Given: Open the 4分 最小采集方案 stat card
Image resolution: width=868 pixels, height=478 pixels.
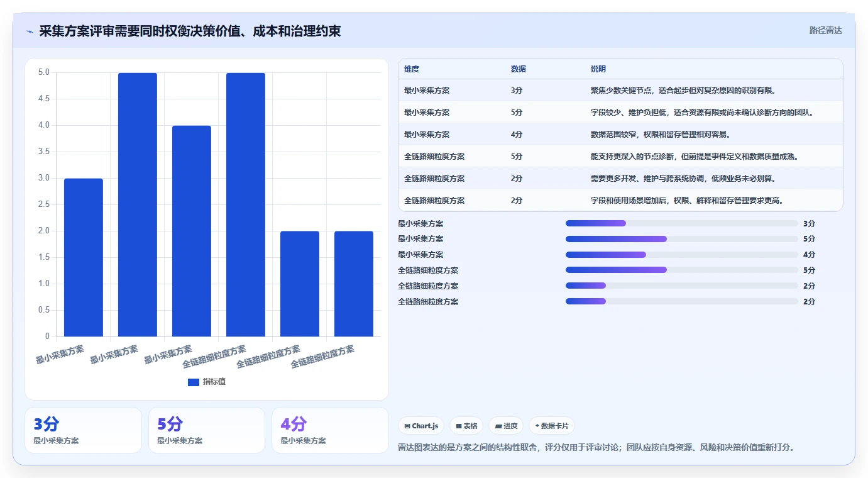Looking at the screenshot, I should (x=330, y=430).
